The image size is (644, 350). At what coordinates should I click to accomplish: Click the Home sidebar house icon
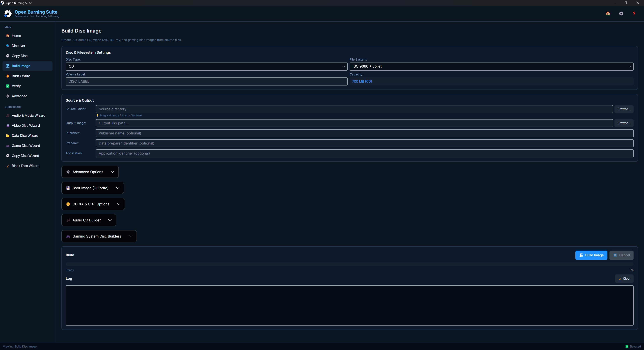tap(8, 36)
